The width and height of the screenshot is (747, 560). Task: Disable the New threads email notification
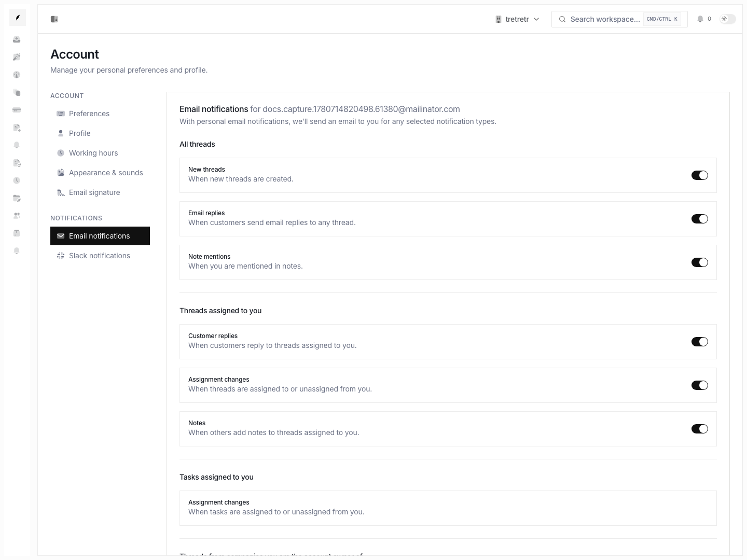700,175
